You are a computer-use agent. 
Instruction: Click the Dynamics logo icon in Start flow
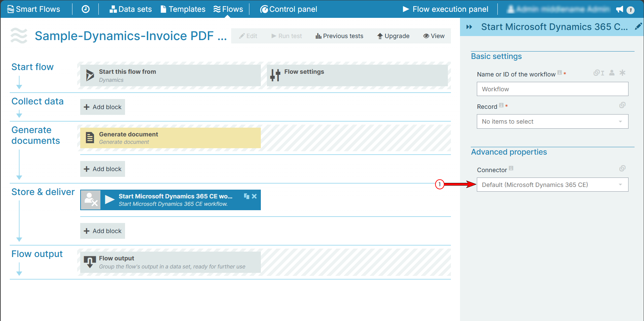90,75
